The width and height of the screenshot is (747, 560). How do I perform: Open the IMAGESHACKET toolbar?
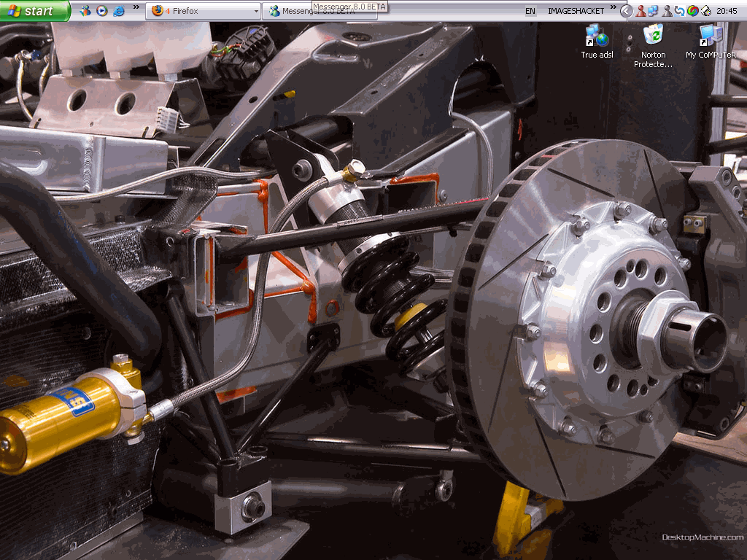576,11
